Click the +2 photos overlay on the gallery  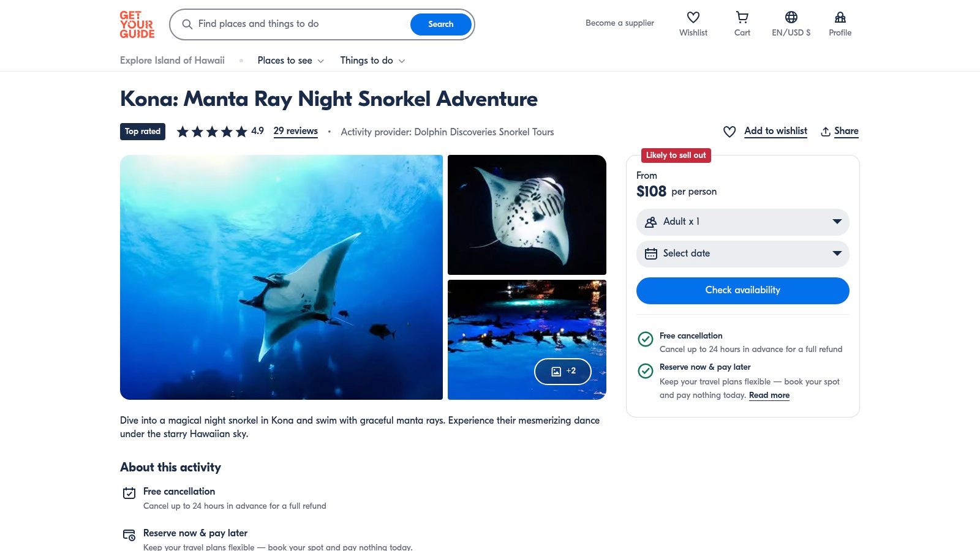tap(562, 371)
